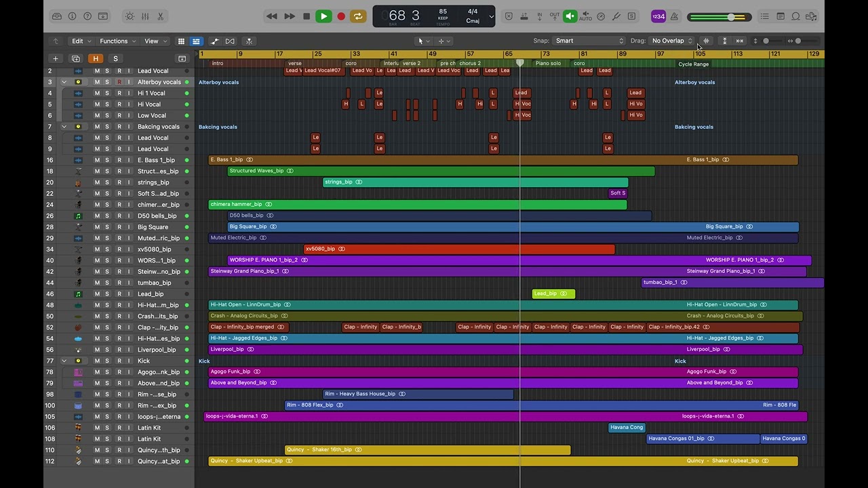
Task: Toggle the Solo S button in control bar
Action: tap(631, 16)
